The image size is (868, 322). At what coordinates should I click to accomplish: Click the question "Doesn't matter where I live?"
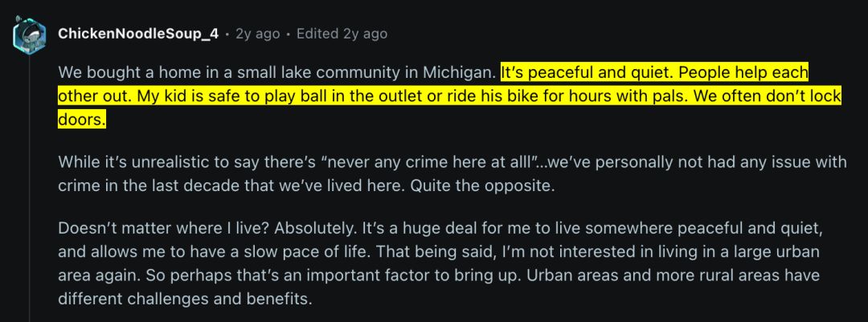164,229
